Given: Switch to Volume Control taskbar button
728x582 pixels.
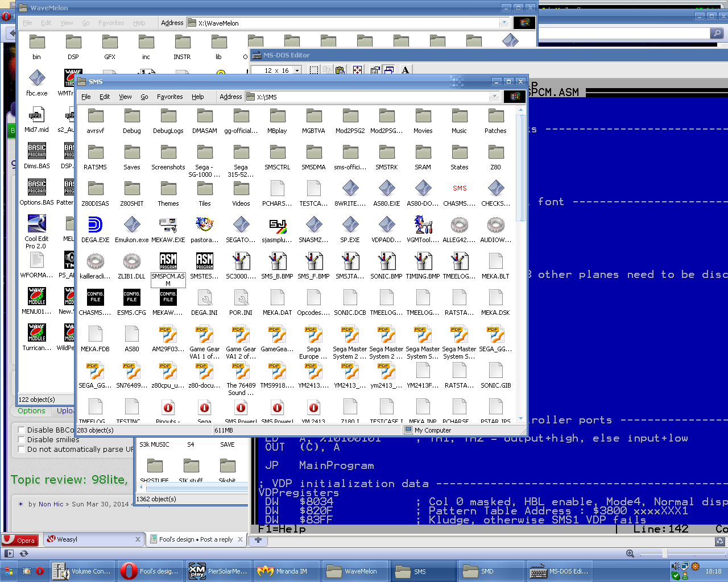Looking at the screenshot, I should pos(82,571).
